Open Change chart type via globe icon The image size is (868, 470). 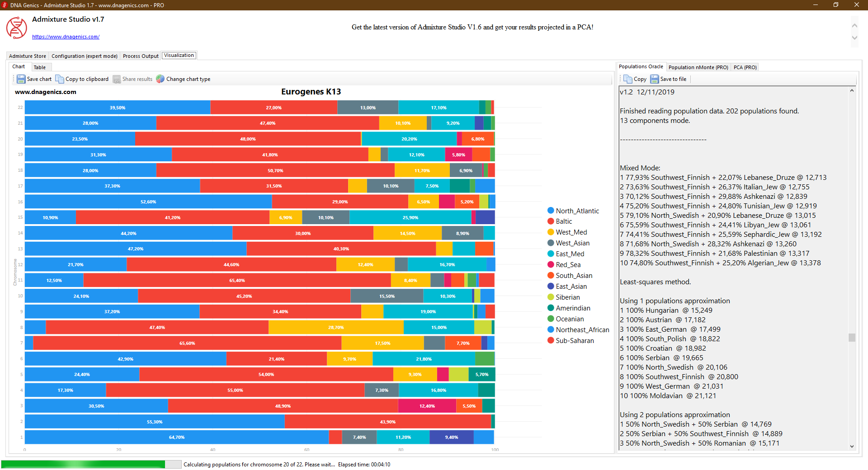click(x=160, y=79)
